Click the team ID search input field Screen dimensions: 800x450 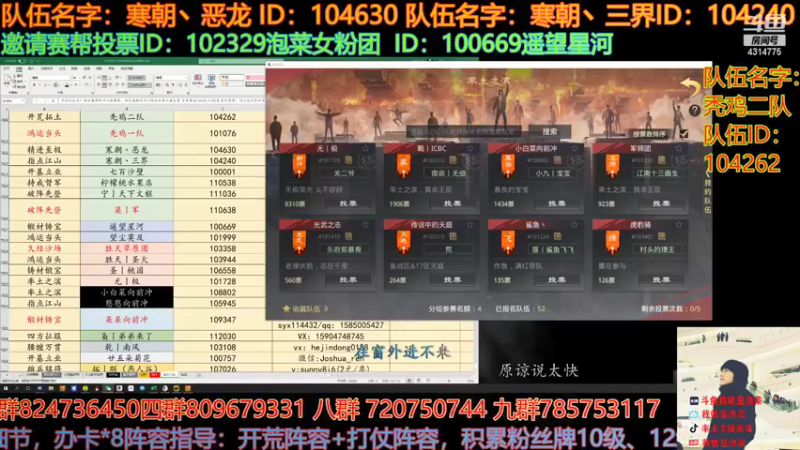click(x=464, y=132)
